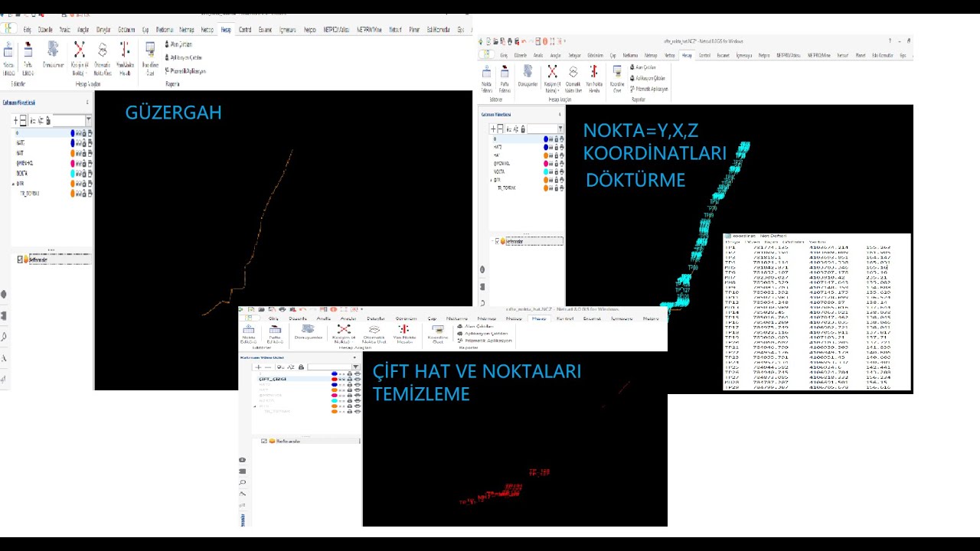Toggle visibility of HAT2 layer in NOKTA=Y,X,Z window
The image size is (980, 551).
point(551,147)
